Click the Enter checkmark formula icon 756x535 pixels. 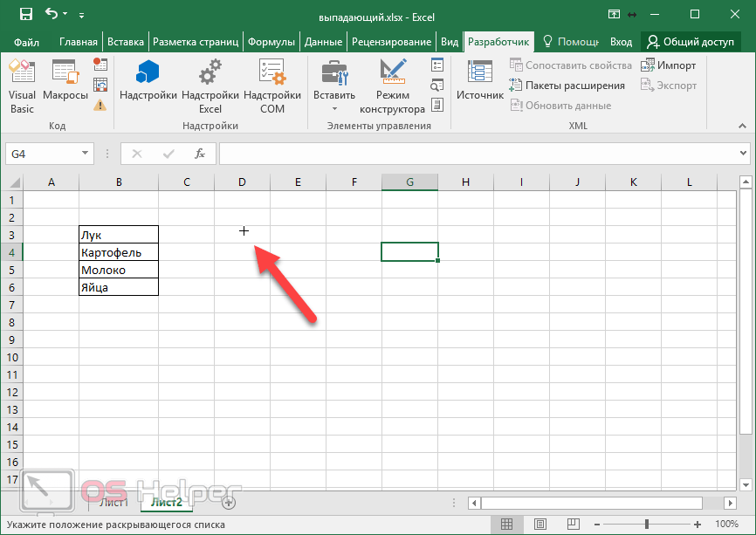168,154
